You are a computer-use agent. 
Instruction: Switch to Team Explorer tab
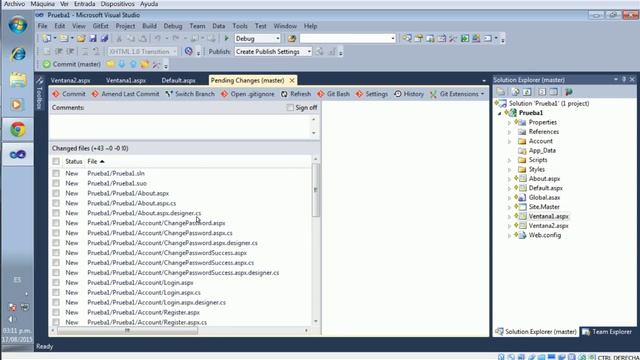click(x=607, y=332)
